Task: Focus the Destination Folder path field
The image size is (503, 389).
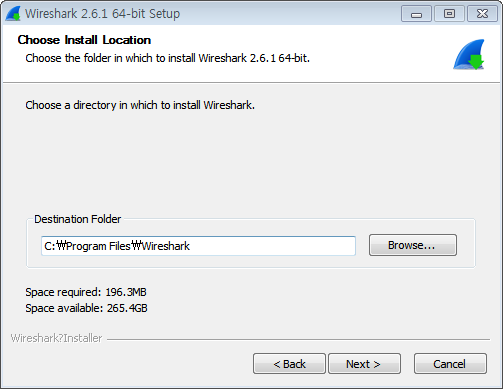Action: (198, 246)
